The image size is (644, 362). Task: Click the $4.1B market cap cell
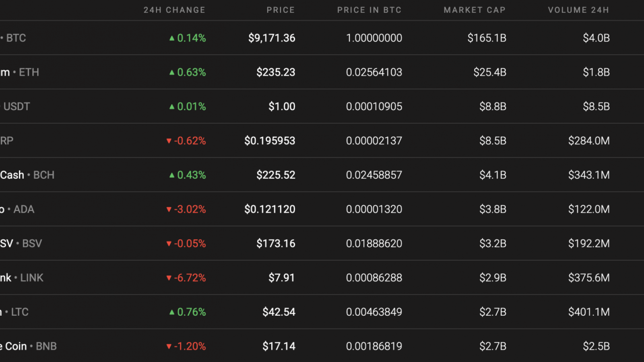pyautogui.click(x=493, y=175)
